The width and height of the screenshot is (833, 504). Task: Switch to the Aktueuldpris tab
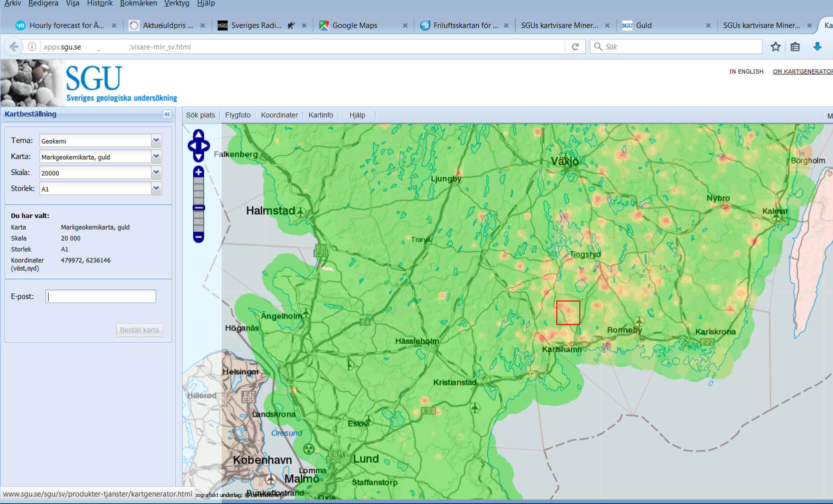[x=168, y=25]
